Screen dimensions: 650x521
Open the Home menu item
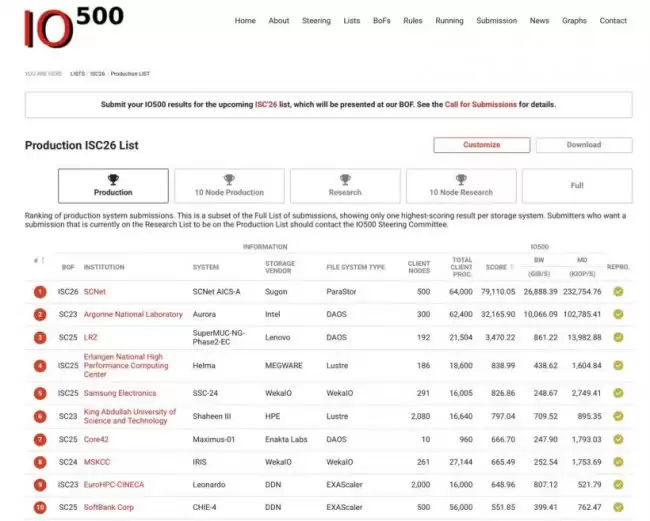245,21
